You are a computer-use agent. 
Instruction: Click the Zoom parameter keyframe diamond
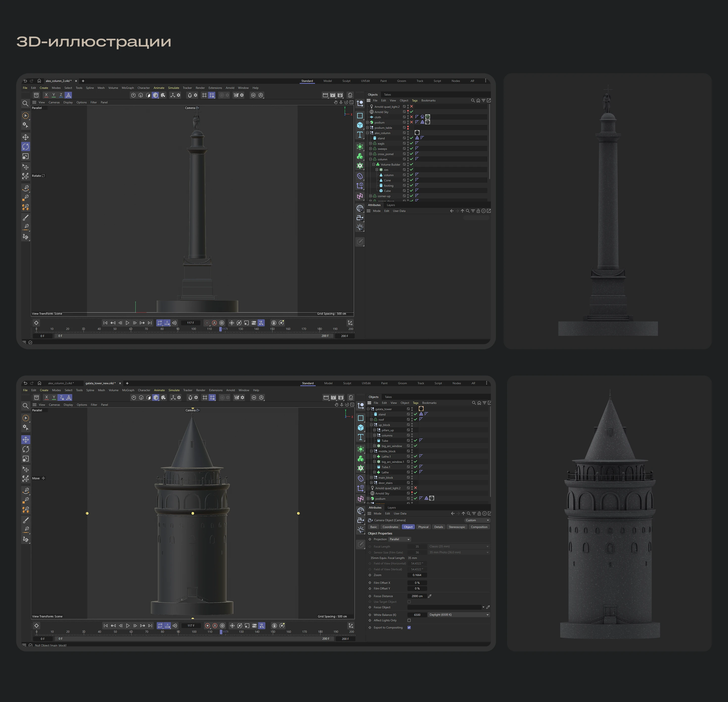[x=370, y=575]
